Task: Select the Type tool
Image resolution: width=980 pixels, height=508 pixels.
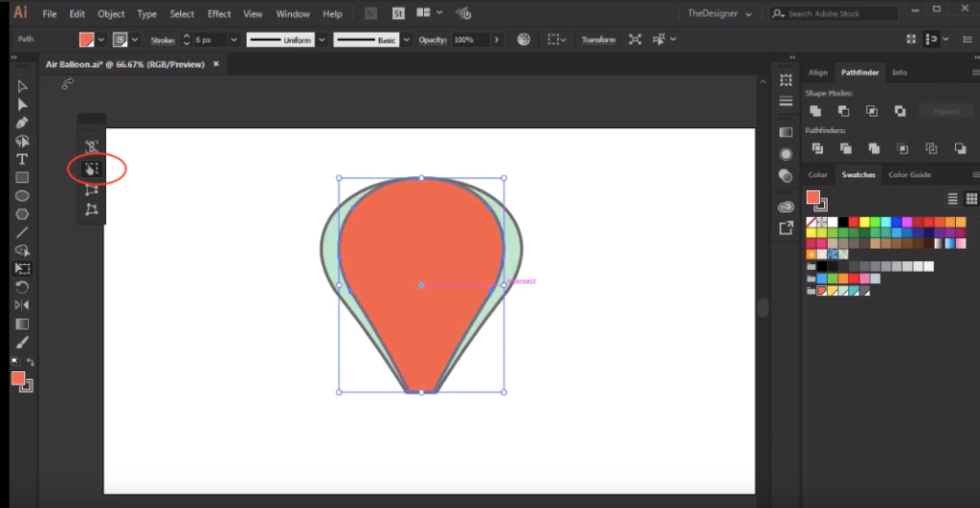Action: pos(22,159)
